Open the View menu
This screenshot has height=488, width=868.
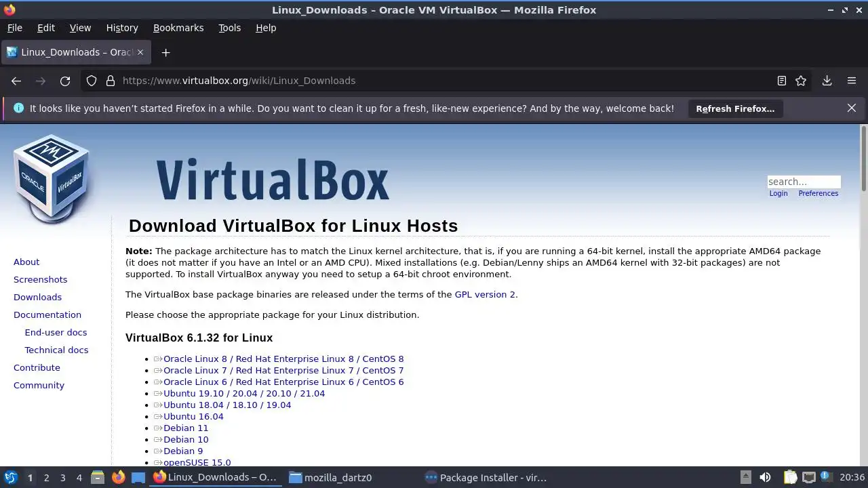tap(80, 28)
